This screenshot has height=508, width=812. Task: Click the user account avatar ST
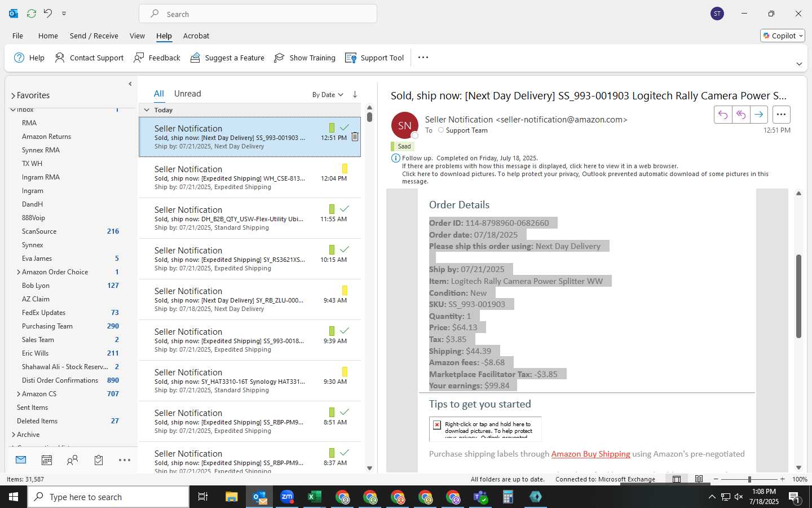[x=717, y=14]
